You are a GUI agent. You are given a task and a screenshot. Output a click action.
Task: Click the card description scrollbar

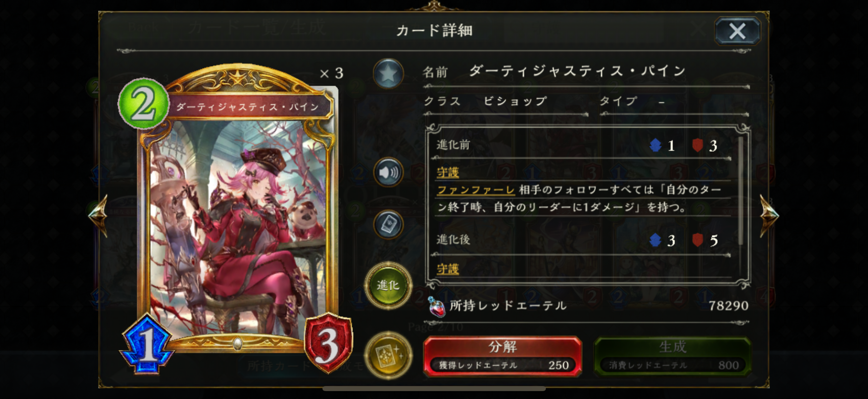click(x=741, y=191)
